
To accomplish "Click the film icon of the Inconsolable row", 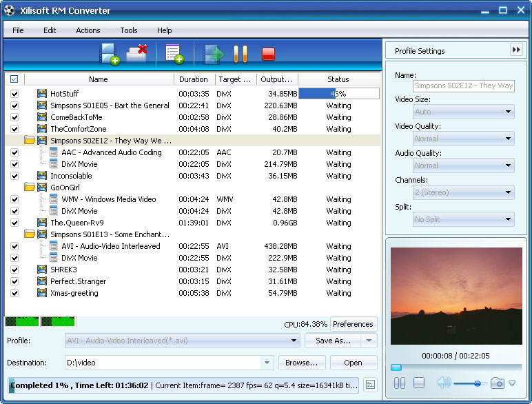I will (x=42, y=176).
